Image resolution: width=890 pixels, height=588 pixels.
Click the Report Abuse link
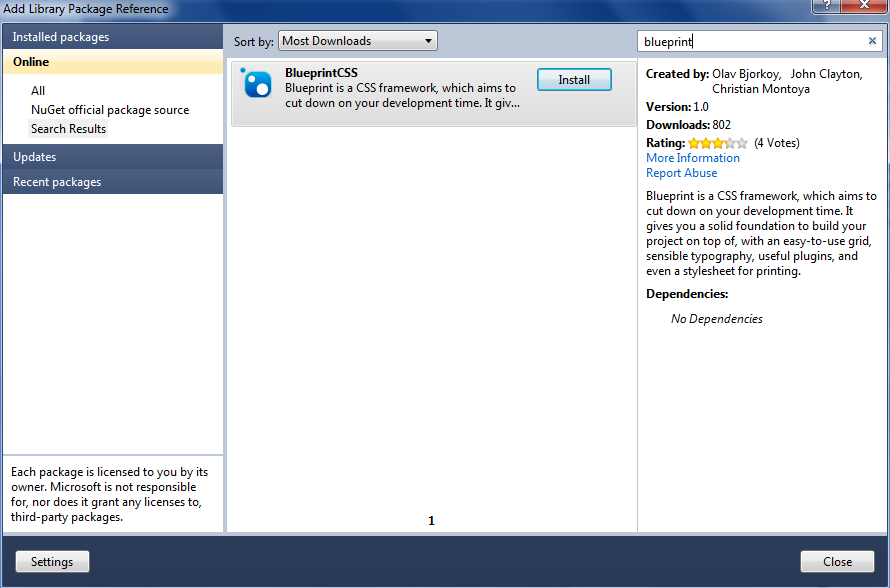681,172
